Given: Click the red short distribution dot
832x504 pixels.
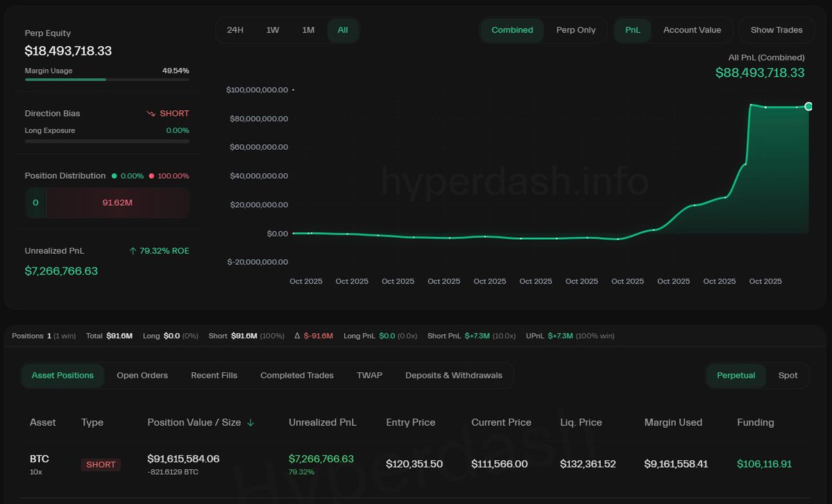Looking at the screenshot, I should (151, 176).
